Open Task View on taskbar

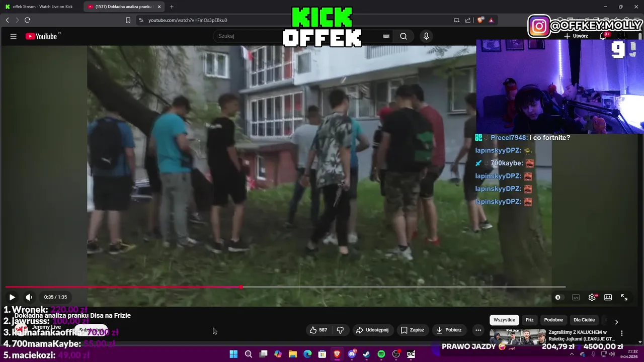pos(263,354)
